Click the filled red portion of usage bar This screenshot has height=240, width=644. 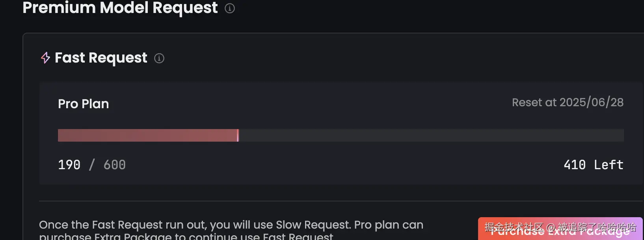(x=147, y=135)
